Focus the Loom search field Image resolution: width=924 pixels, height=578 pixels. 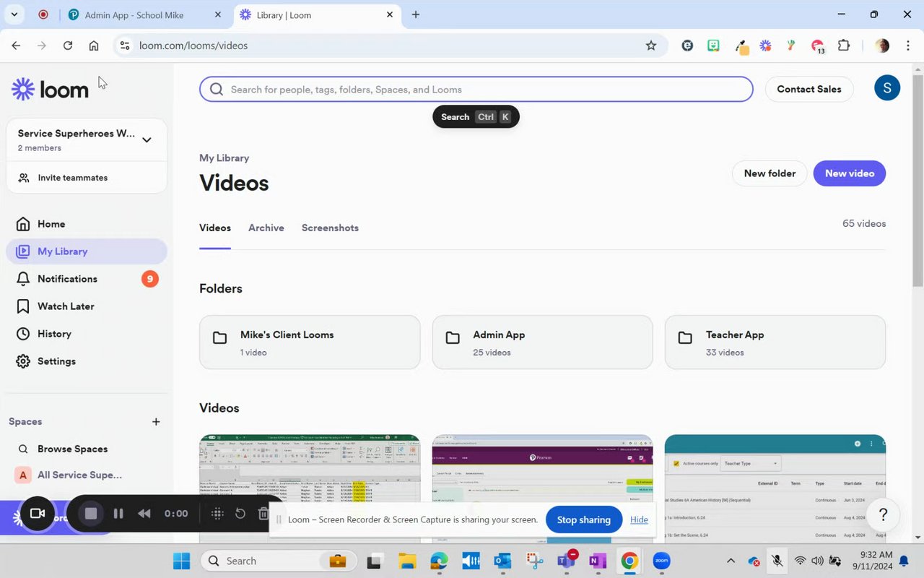click(x=476, y=90)
